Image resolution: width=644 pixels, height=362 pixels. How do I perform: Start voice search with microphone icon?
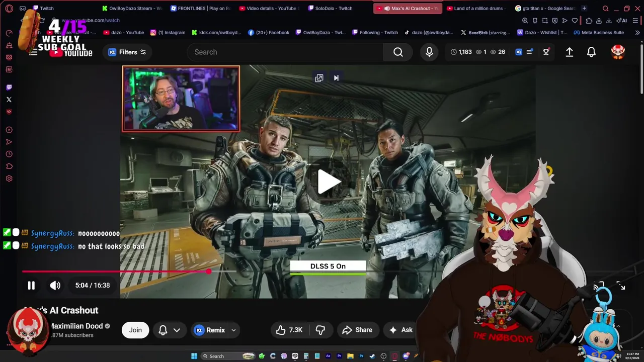[x=429, y=52]
